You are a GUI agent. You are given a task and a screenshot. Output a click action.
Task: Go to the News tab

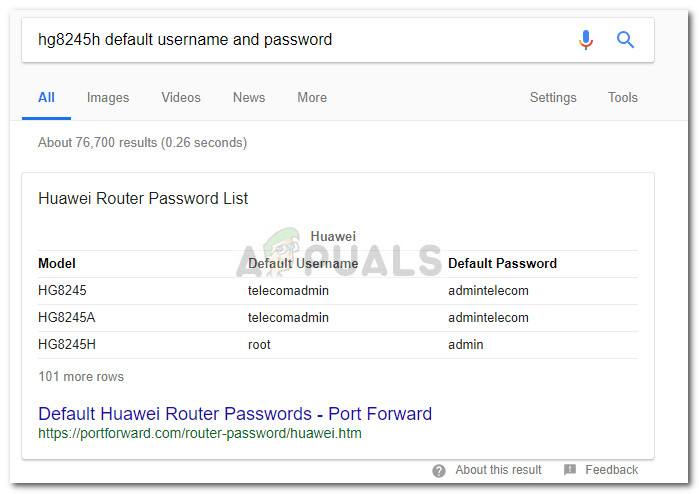(x=249, y=98)
